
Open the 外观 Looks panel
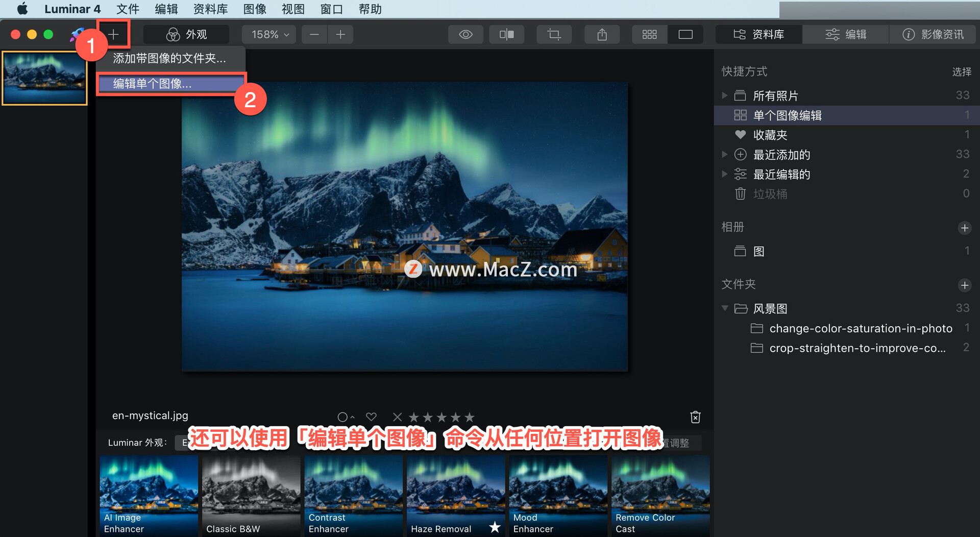pos(186,34)
